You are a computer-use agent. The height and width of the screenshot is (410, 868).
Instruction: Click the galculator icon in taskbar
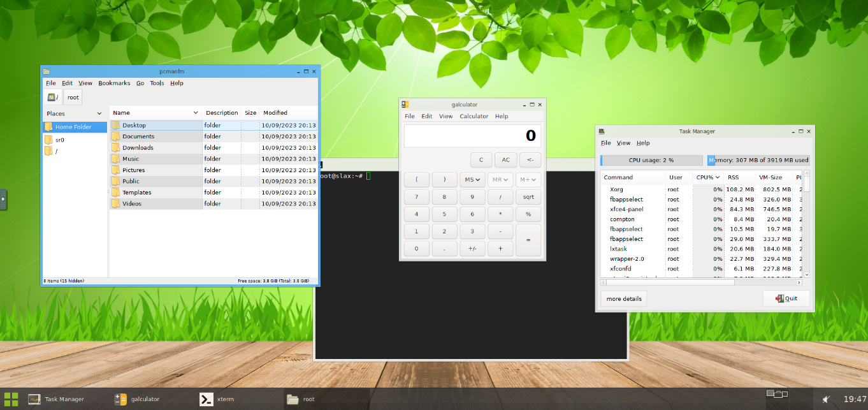coord(120,399)
